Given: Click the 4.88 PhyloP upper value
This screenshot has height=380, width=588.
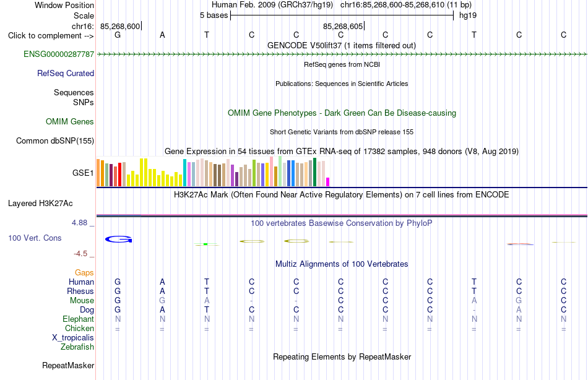Looking at the screenshot, I should coord(79,223).
